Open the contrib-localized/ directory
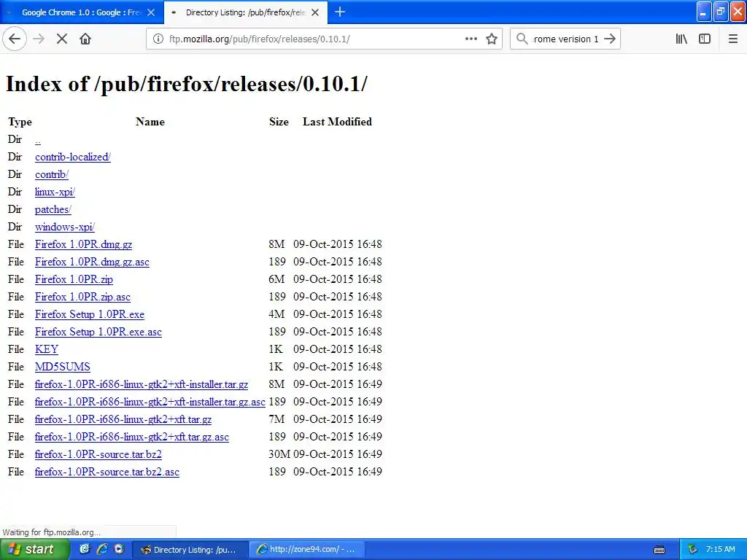The width and height of the screenshot is (747, 560). click(x=73, y=157)
